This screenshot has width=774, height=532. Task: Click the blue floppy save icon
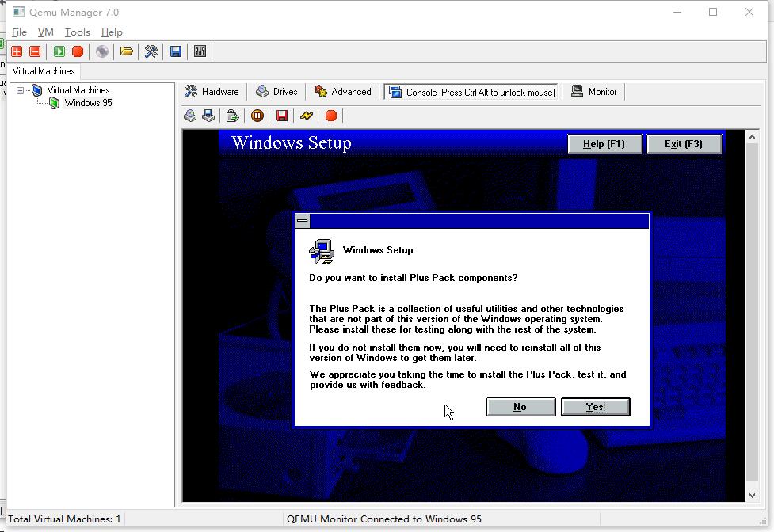(176, 51)
